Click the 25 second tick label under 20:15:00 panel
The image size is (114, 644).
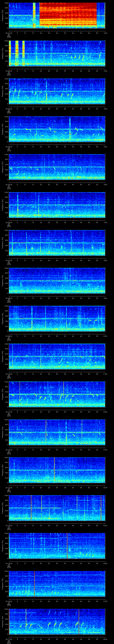pos(49,564)
